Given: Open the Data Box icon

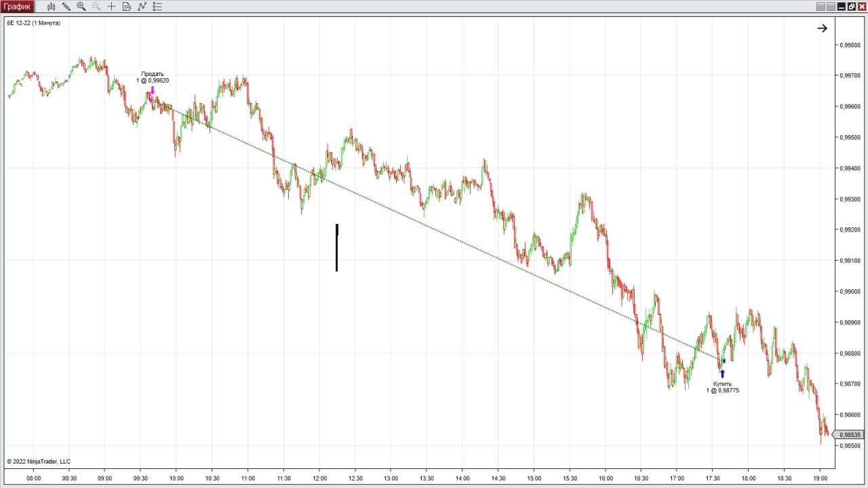Looking at the screenshot, I should pyautogui.click(x=127, y=7).
